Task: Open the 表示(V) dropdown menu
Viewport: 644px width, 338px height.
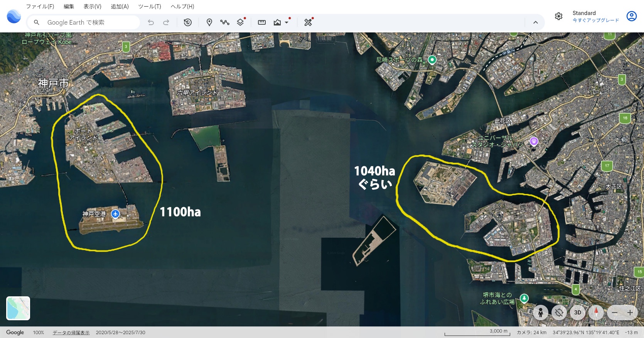Action: (x=92, y=7)
